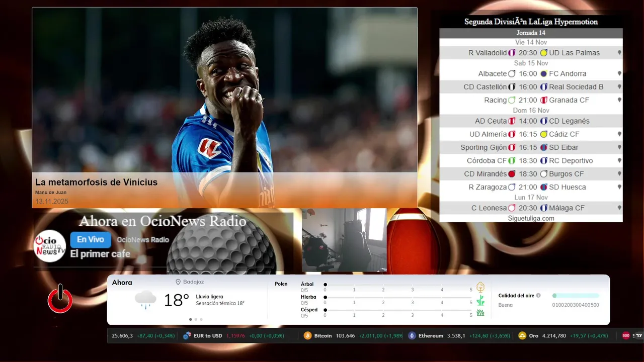Click the Cádiz CF yellow badge

click(543, 134)
